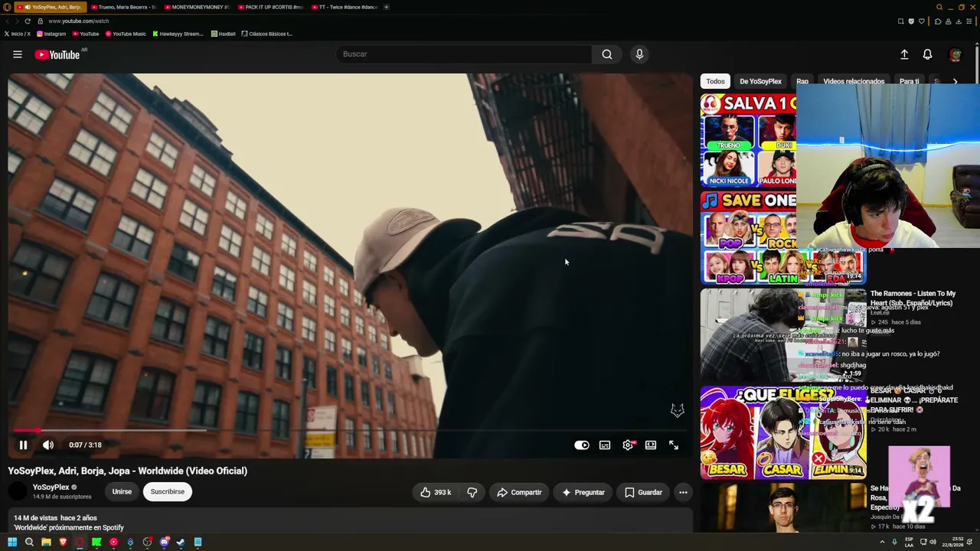Open the account avatar menu
The height and width of the screenshot is (551, 980).
pyautogui.click(x=955, y=54)
